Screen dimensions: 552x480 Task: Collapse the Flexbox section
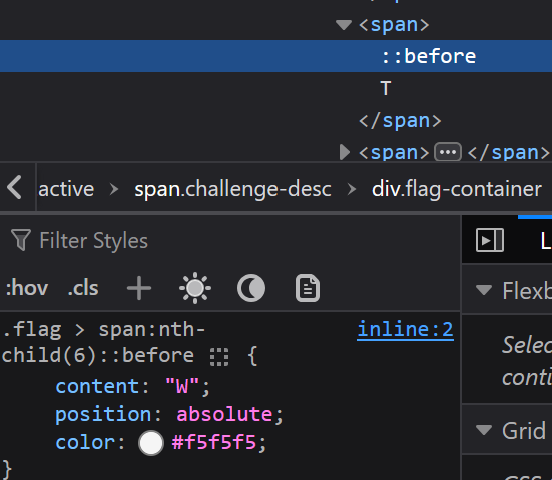[484, 290]
